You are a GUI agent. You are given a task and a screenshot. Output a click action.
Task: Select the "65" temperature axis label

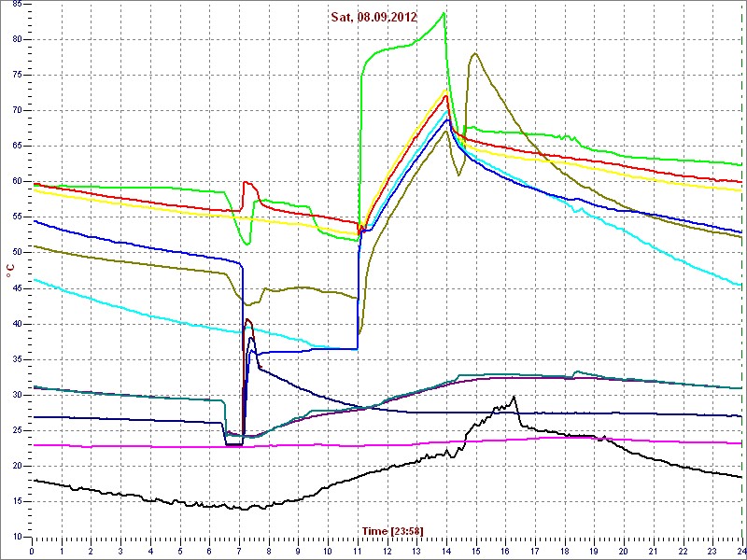(17, 147)
